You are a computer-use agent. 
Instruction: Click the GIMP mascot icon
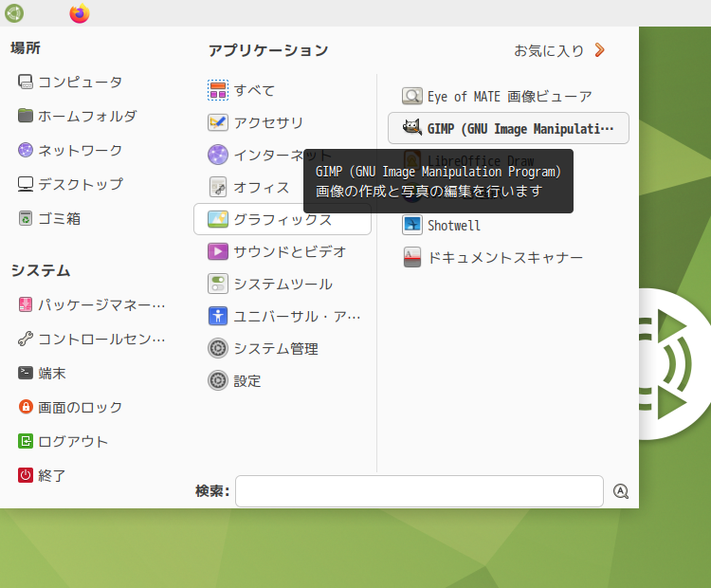pyautogui.click(x=412, y=128)
